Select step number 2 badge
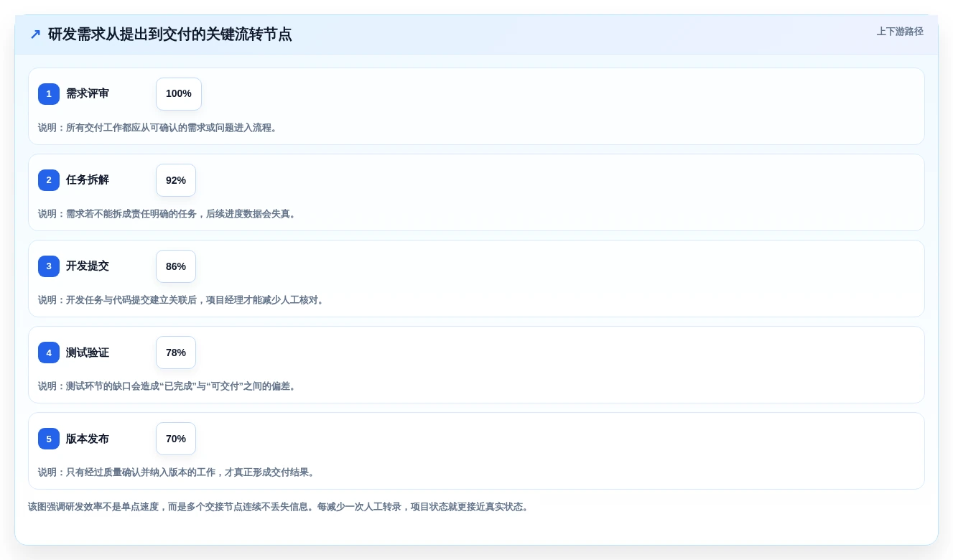The width and height of the screenshot is (953, 560). [49, 180]
